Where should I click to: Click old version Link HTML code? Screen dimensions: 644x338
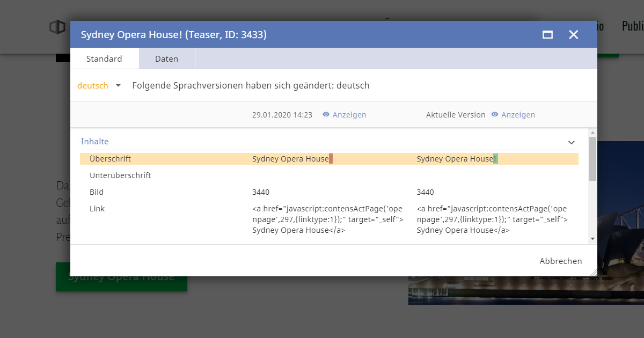click(328, 219)
